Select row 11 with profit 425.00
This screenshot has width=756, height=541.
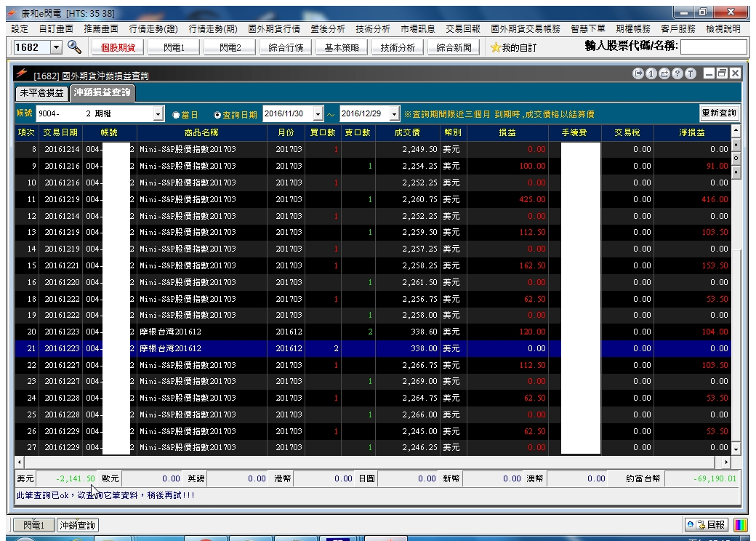click(373, 199)
